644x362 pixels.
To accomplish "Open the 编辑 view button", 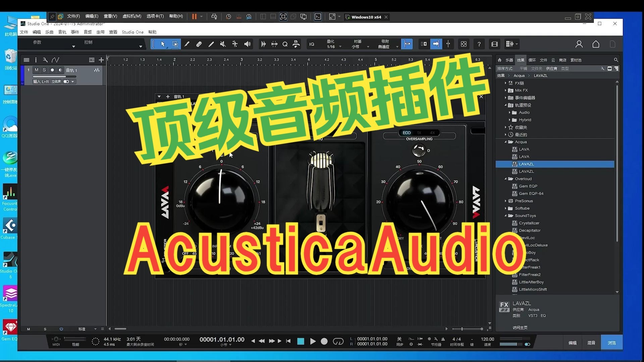I will (x=572, y=343).
